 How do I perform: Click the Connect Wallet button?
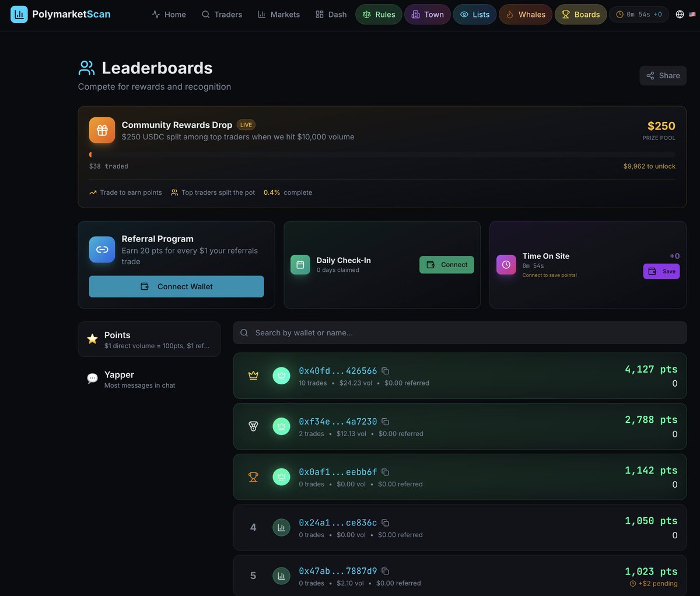176,286
